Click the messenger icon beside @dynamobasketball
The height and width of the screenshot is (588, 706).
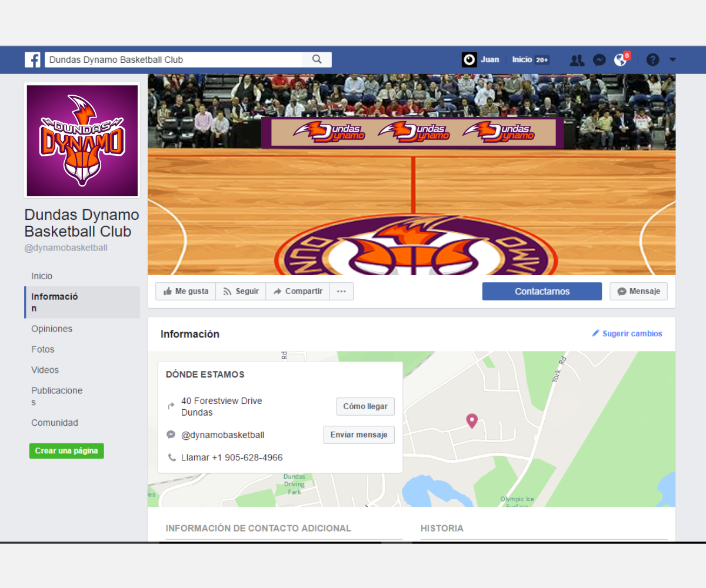coord(171,435)
